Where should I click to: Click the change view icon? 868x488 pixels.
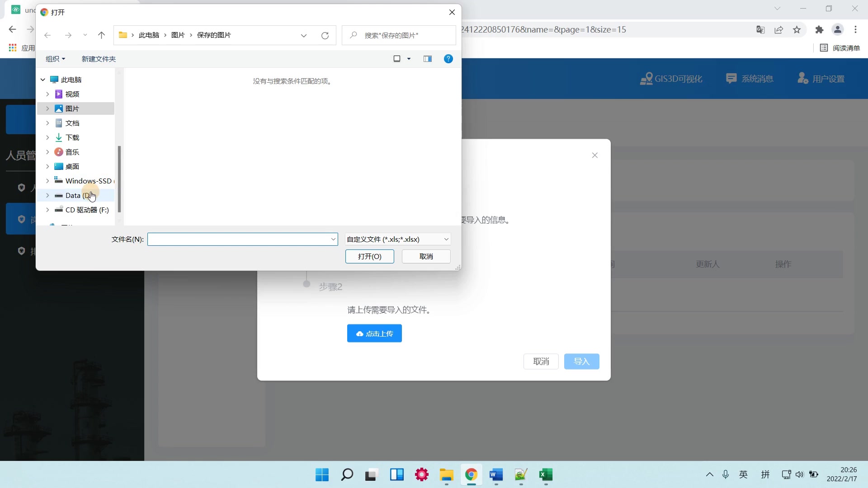tap(397, 59)
